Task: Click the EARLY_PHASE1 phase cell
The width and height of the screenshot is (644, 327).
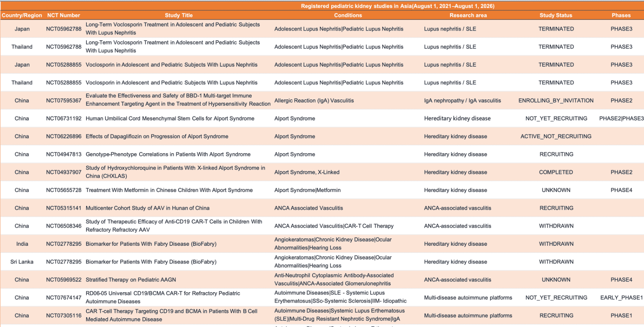Action: click(621, 298)
